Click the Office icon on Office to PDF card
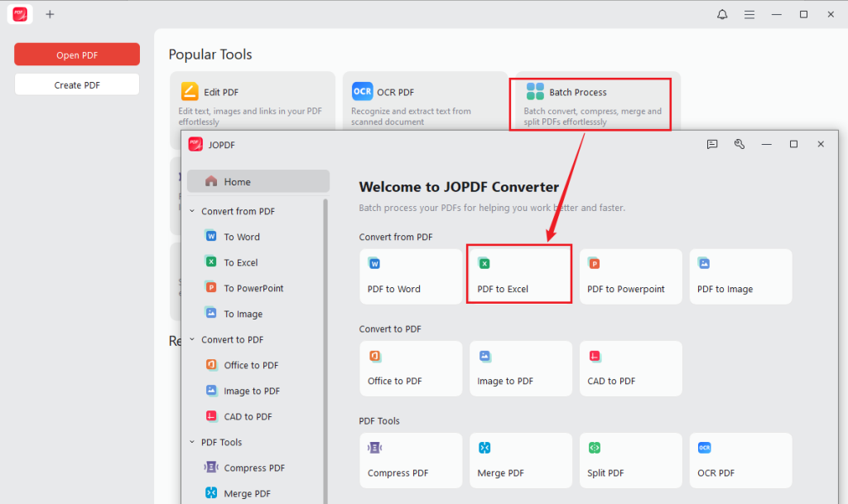 pos(375,356)
